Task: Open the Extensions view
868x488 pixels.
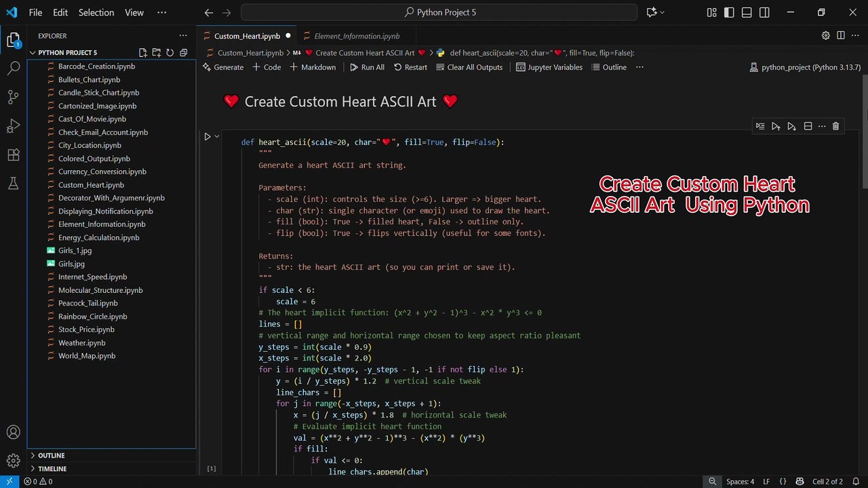Action: point(13,155)
